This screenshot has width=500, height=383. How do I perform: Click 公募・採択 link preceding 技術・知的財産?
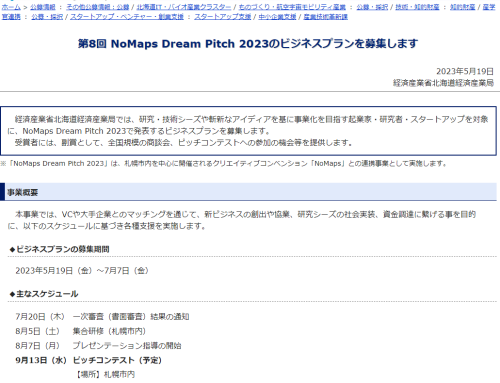tap(372, 7)
